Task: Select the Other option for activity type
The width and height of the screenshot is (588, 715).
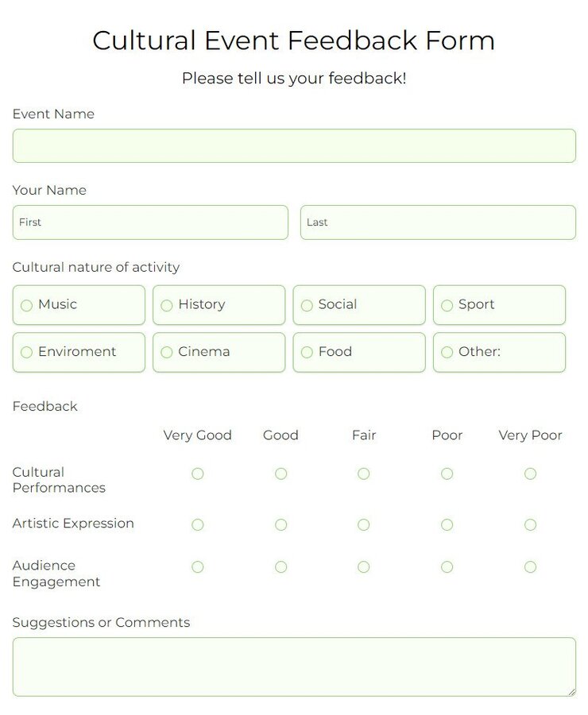Action: point(447,352)
